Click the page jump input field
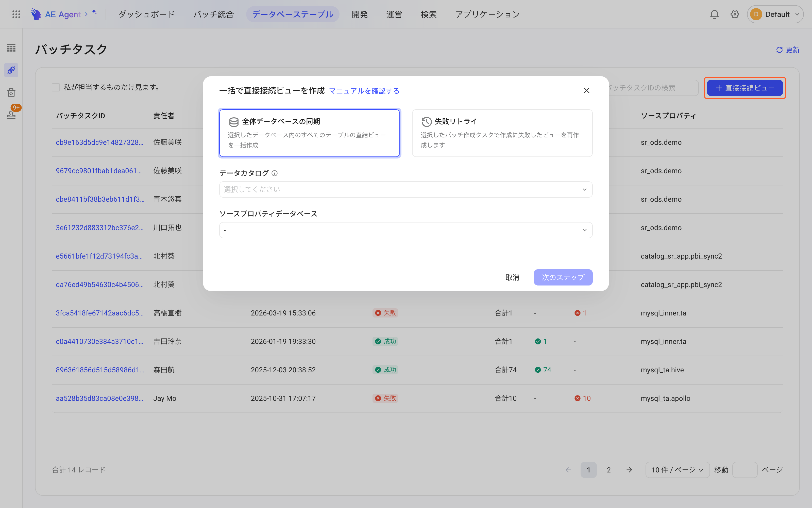 [x=745, y=470]
